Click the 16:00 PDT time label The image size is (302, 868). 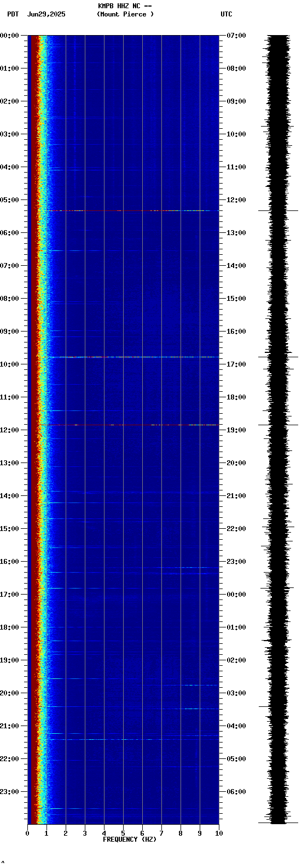tap(9, 562)
